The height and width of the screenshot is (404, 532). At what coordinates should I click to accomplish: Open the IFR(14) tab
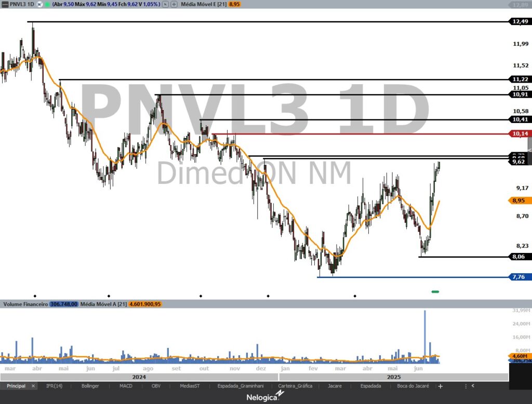pos(54,386)
